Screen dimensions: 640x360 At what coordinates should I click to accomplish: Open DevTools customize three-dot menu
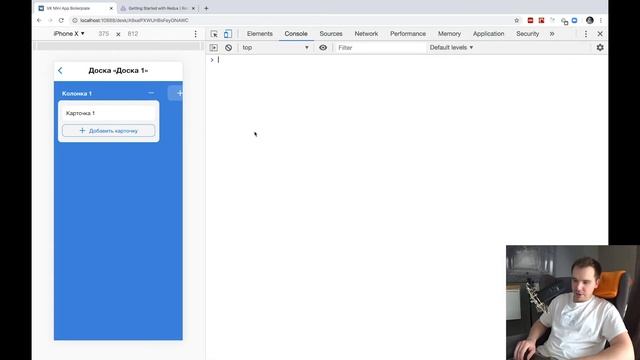point(586,34)
